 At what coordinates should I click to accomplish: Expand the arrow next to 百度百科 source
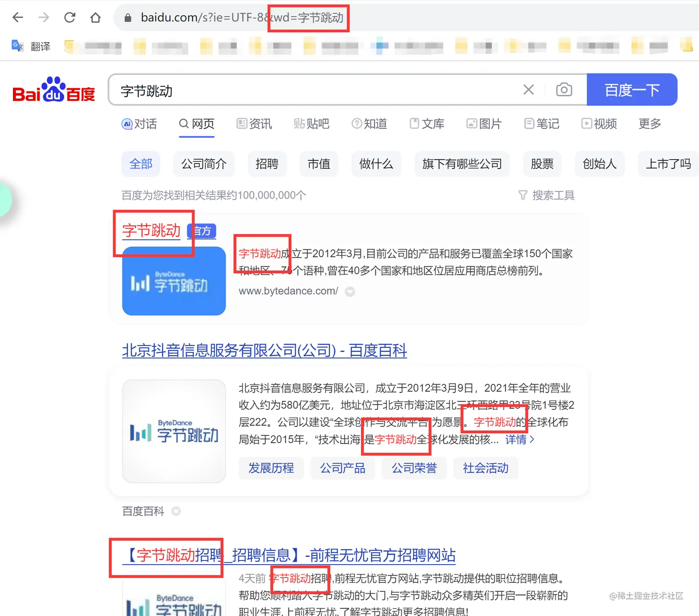pyautogui.click(x=176, y=511)
